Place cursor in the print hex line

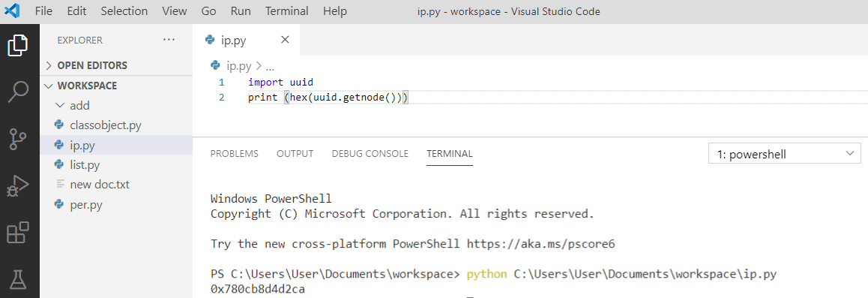(328, 98)
